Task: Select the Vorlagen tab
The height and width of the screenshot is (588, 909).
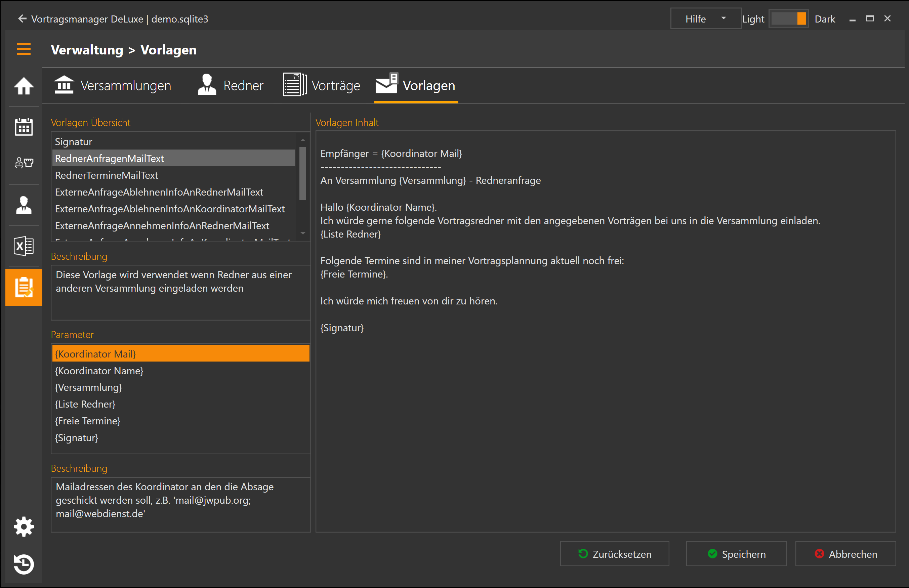Action: [x=416, y=86]
